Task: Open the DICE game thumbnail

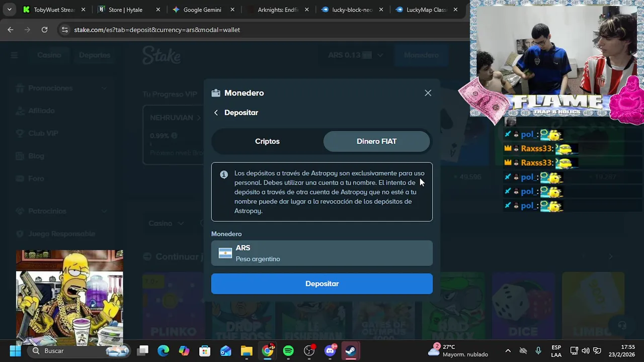Action: pos(523,306)
